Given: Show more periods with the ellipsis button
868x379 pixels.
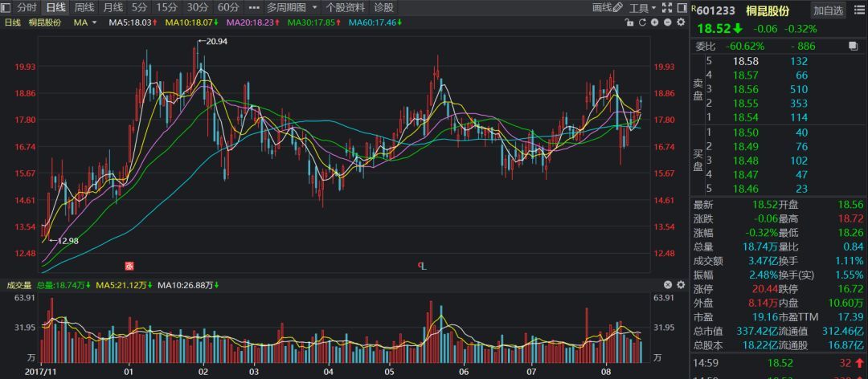Looking at the screenshot, I should point(254,7).
